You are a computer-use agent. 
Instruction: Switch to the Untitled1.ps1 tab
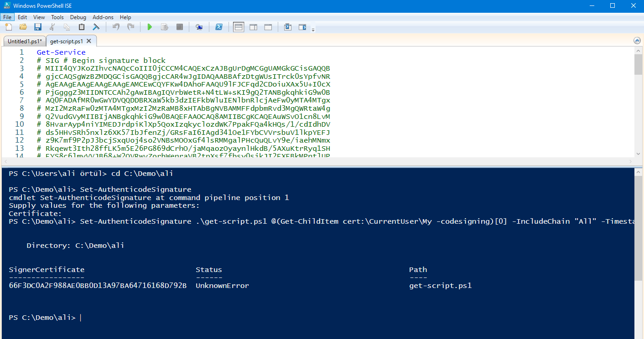(25, 41)
